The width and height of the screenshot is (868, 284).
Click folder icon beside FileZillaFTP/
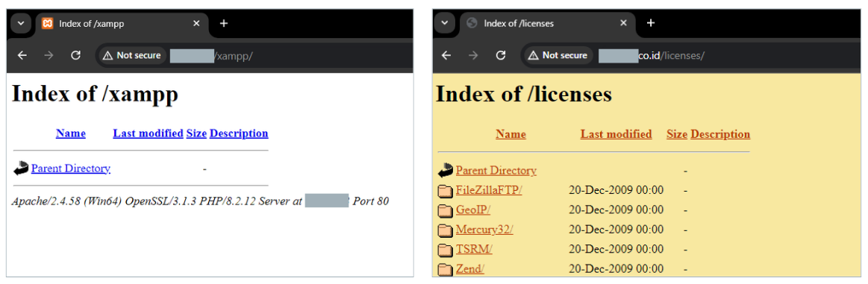(446, 191)
